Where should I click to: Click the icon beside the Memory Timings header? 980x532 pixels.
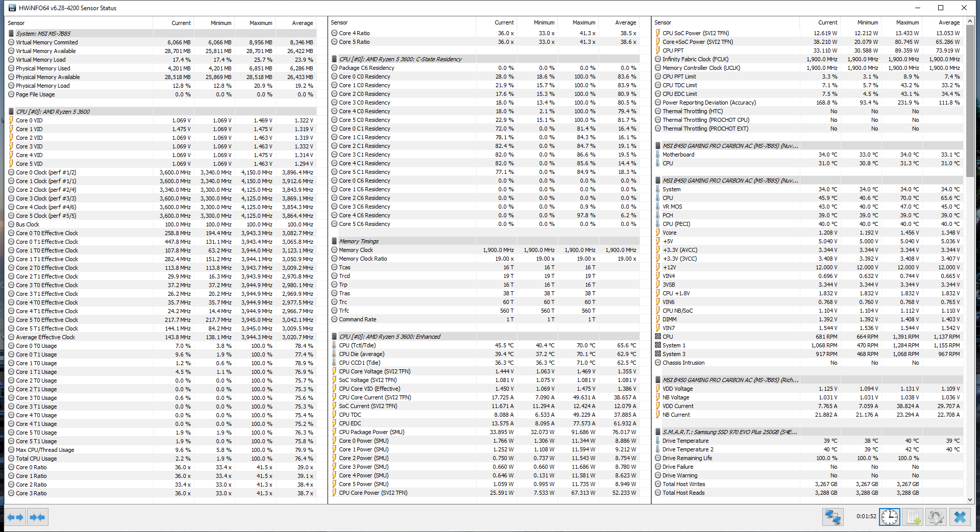point(334,241)
